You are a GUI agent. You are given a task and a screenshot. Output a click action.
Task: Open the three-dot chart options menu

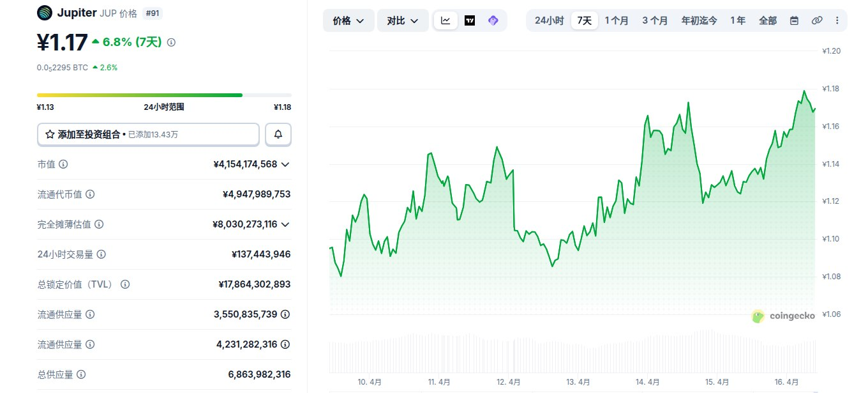[x=837, y=20]
